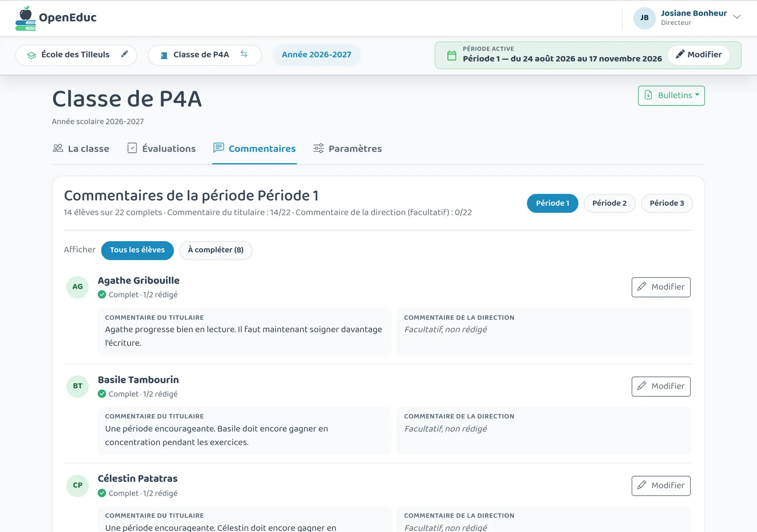Open the Année 2026-2027 selector
The height and width of the screenshot is (532, 757).
click(317, 55)
